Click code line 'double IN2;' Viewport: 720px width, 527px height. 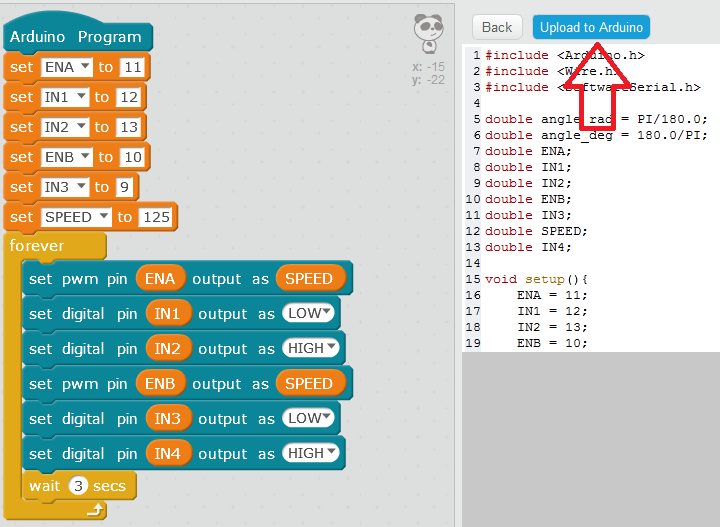528,183
